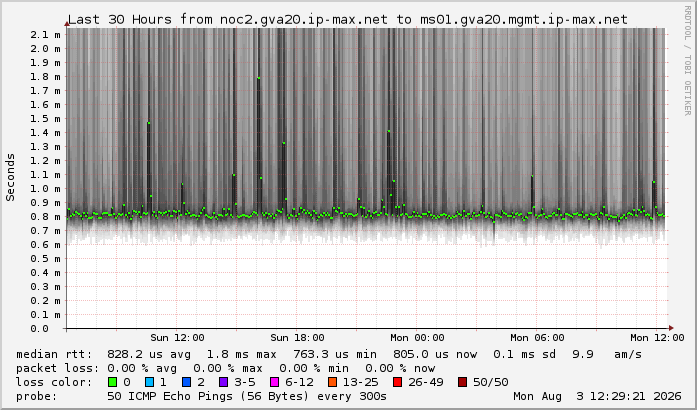Click the 'Seconds' y-axis label
697x410 pixels.
tap(10, 177)
